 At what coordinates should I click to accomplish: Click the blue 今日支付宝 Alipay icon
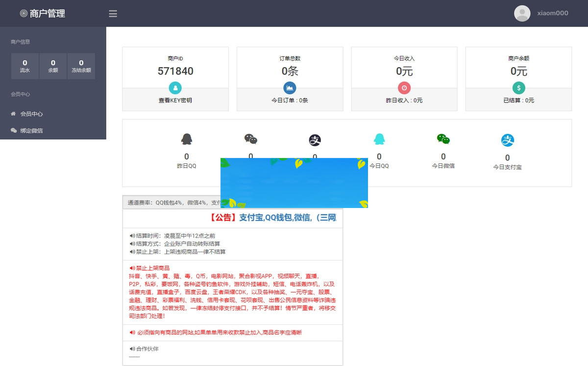(507, 139)
